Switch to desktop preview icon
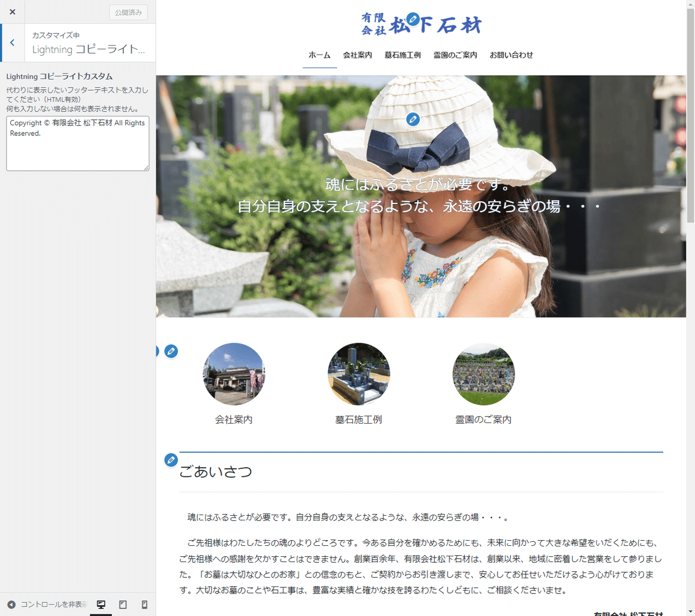Viewport: 695px width, 616px height. click(101, 604)
